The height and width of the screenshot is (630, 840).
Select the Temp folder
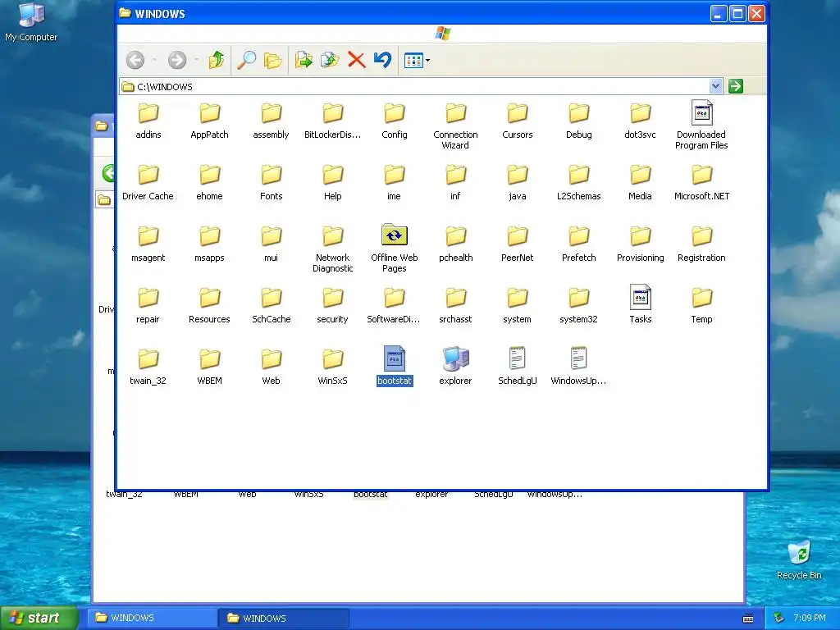click(702, 305)
